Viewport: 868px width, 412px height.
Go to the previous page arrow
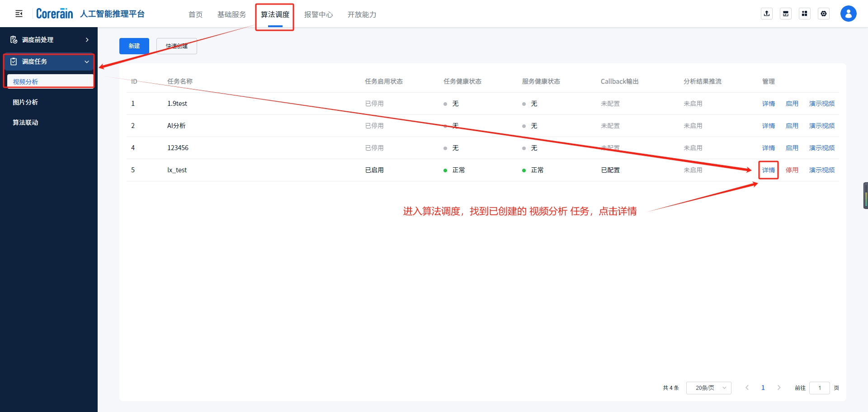[x=747, y=388]
